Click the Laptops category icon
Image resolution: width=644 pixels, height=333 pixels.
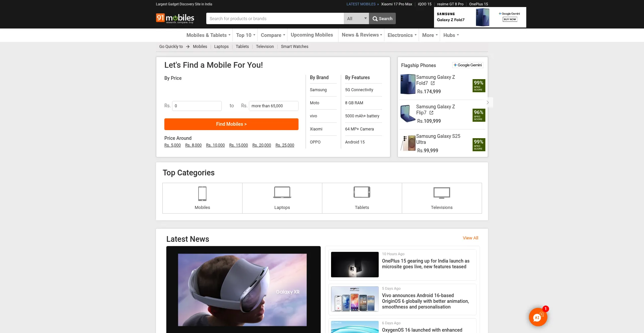pos(282,192)
